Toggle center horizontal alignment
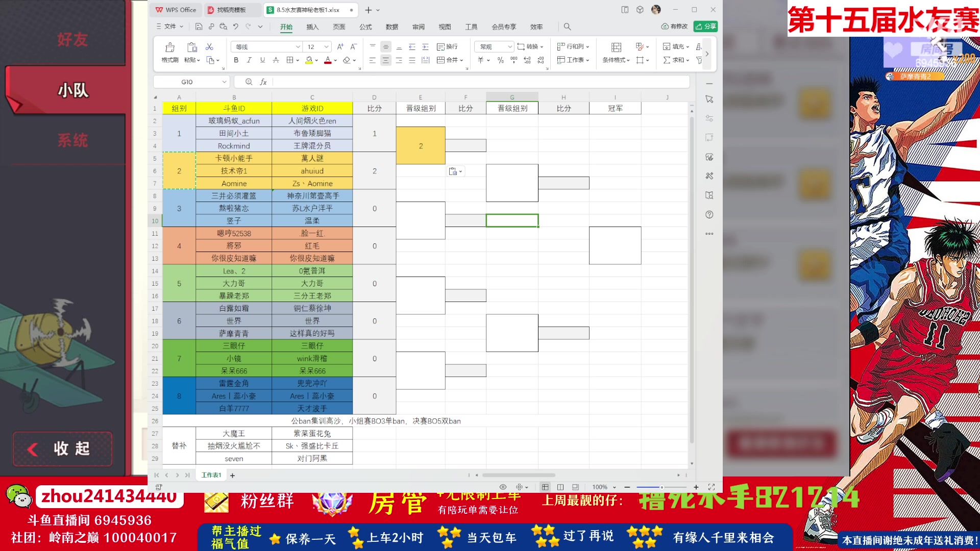 click(385, 60)
